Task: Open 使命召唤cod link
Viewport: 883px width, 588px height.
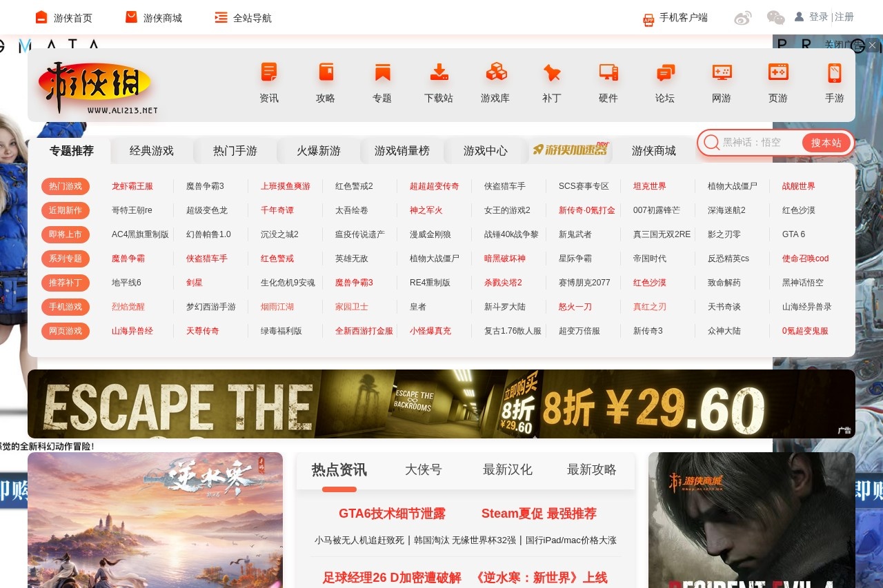Action: coord(806,258)
